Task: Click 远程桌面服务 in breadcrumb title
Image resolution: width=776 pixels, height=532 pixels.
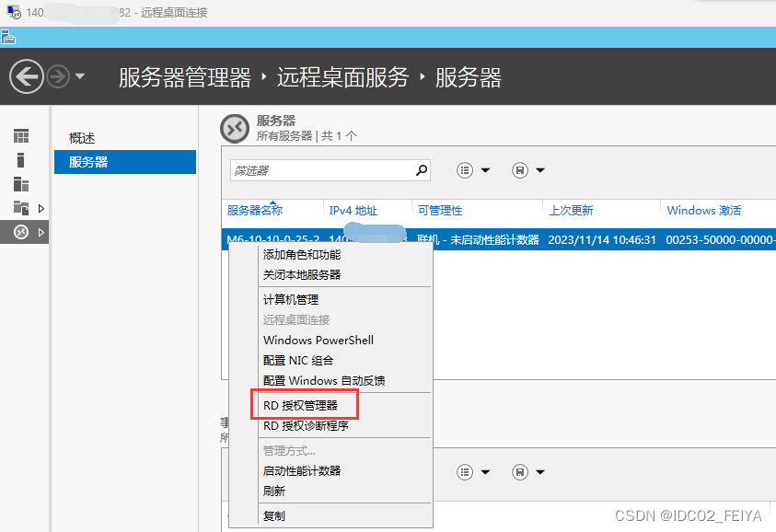Action: (343, 77)
